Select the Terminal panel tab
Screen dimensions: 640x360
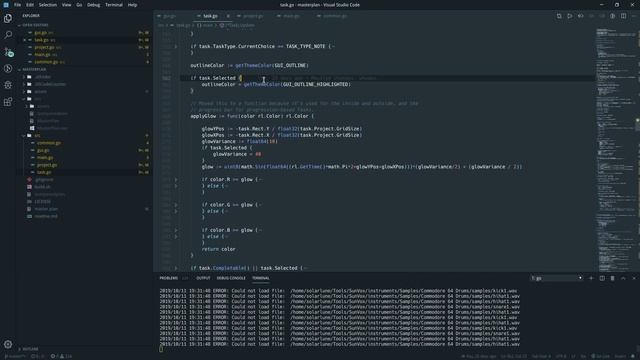pos(261,278)
